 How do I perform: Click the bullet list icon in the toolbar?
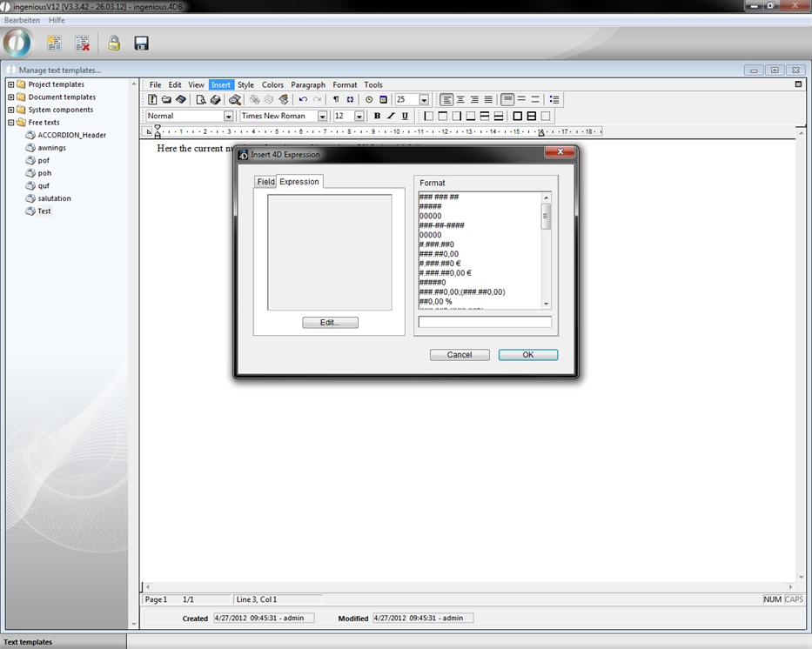click(x=554, y=100)
